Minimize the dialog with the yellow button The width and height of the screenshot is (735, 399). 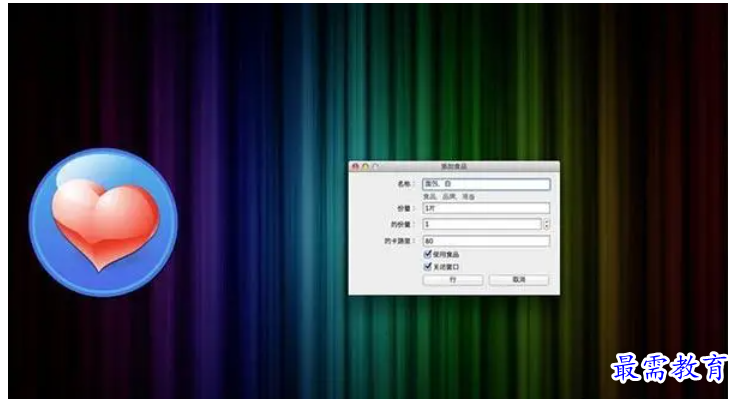pos(365,166)
